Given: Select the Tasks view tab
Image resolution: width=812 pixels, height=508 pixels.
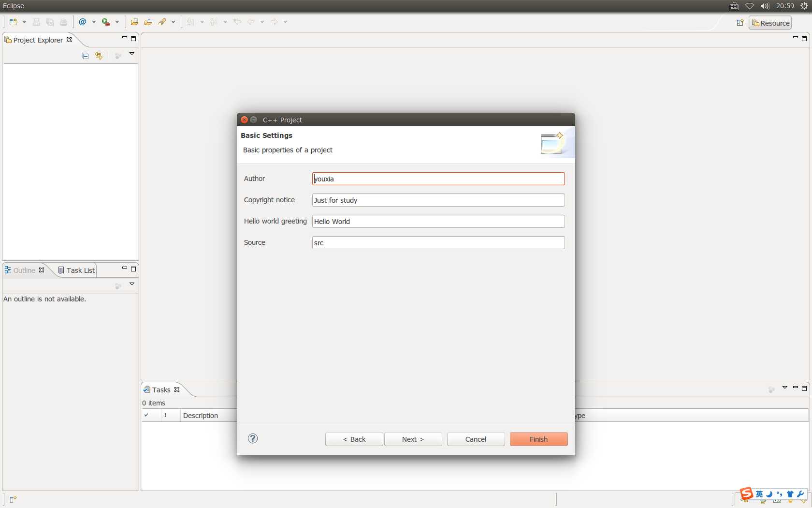Looking at the screenshot, I should [x=161, y=390].
